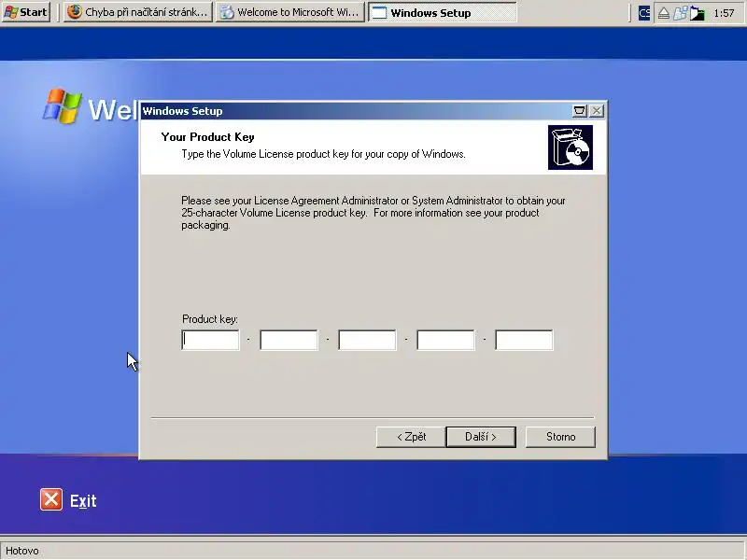Screen dimensions: 747x560
Task: Click the network computers tray icon
Action: [681, 13]
